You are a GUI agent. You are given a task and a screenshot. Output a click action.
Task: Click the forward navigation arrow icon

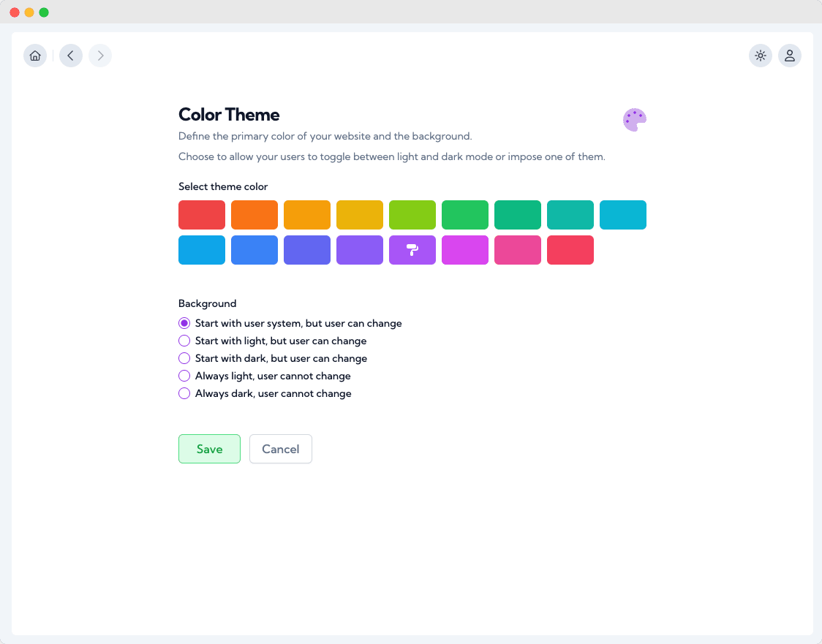pos(100,56)
